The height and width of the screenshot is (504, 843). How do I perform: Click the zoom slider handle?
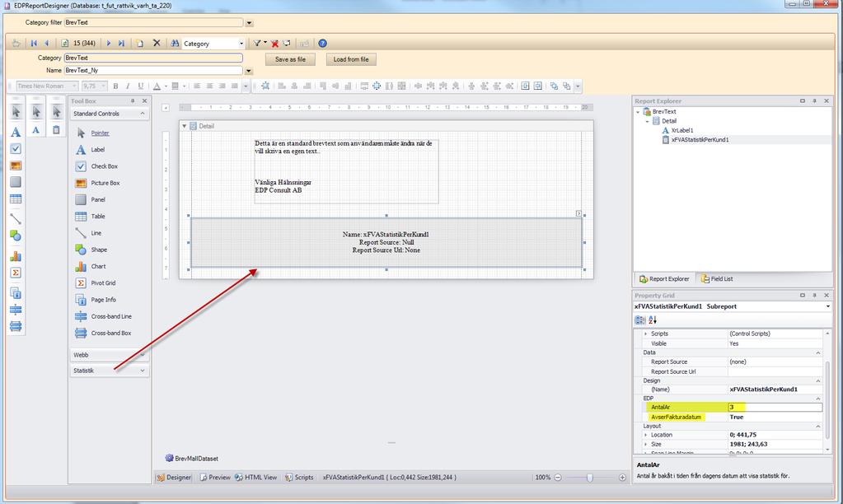click(590, 477)
